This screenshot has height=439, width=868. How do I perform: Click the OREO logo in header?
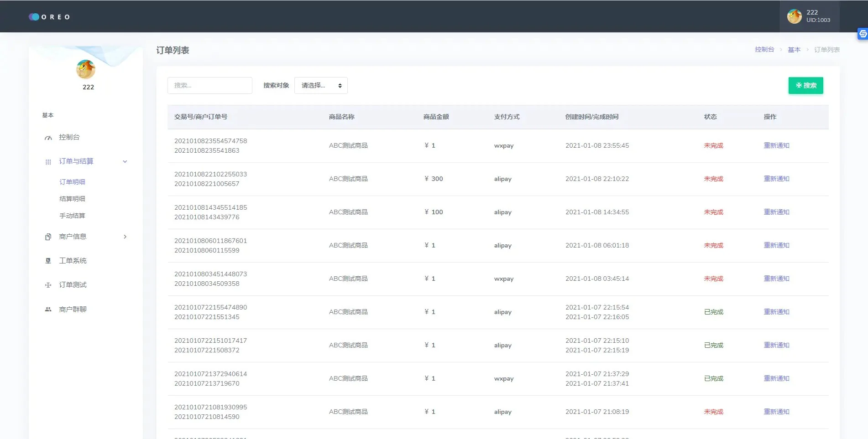[x=49, y=17]
